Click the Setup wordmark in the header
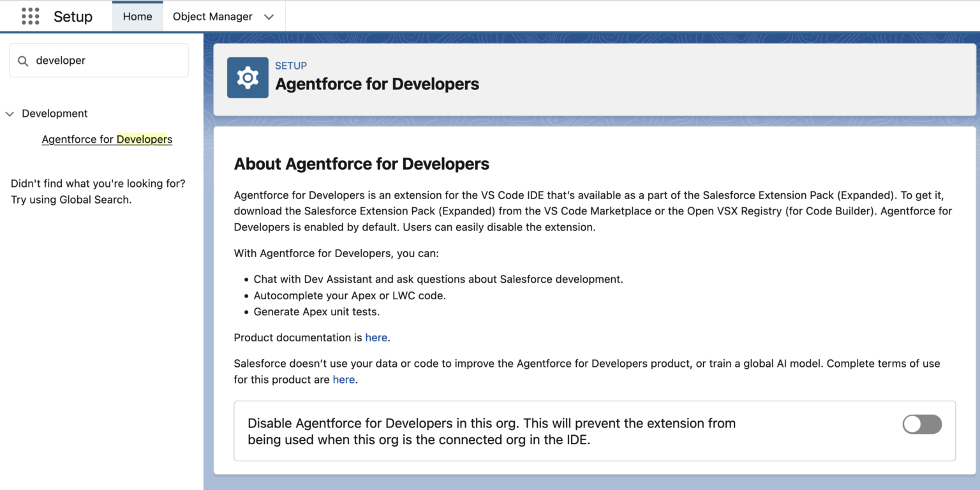The image size is (980, 490). click(x=73, y=17)
